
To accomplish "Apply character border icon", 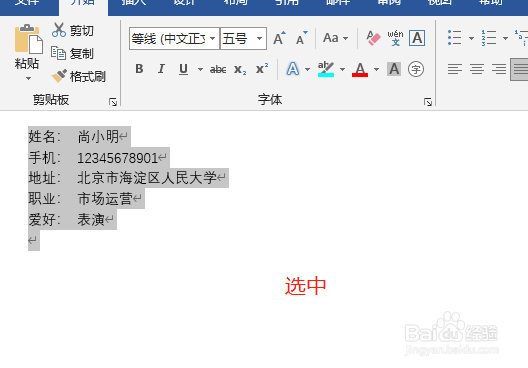I will click(417, 38).
